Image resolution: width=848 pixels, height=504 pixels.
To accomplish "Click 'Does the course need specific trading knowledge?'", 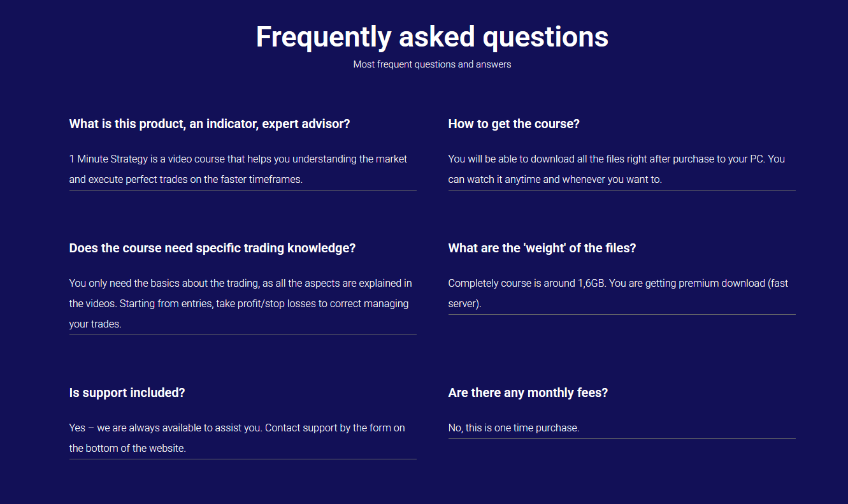I will (x=212, y=248).
